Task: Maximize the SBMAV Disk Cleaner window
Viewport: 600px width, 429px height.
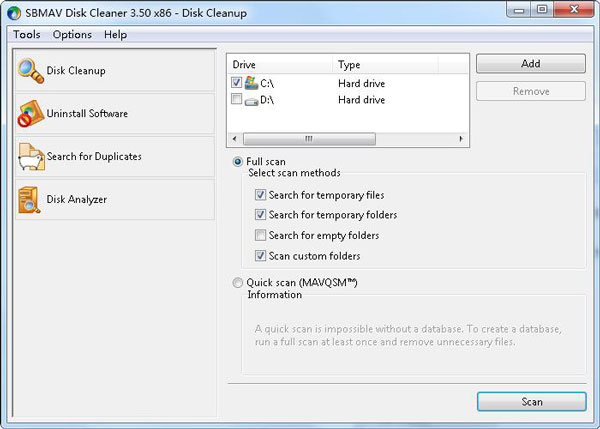Action: click(542, 10)
